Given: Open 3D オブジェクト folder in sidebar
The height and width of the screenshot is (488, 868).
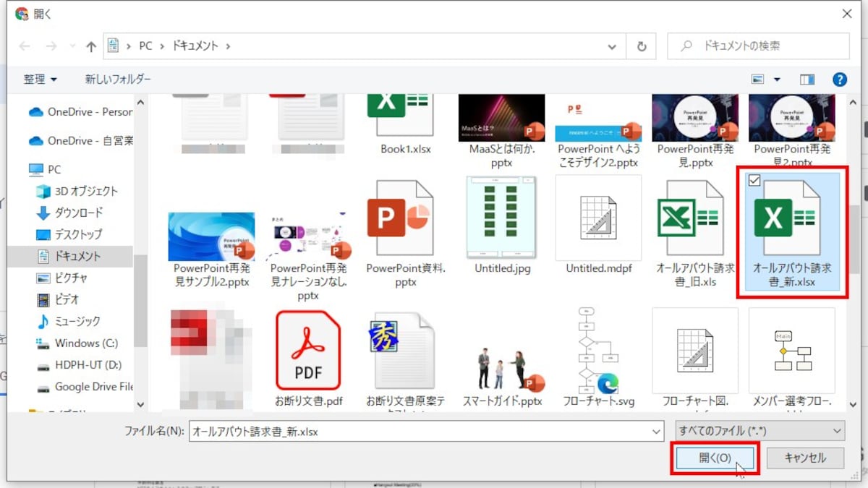Looking at the screenshot, I should click(x=77, y=191).
